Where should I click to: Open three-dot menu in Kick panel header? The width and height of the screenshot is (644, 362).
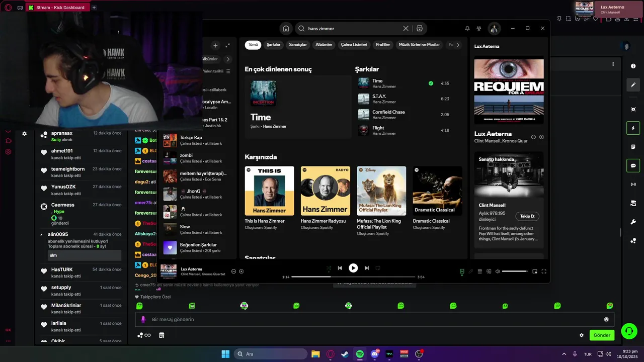(x=613, y=64)
